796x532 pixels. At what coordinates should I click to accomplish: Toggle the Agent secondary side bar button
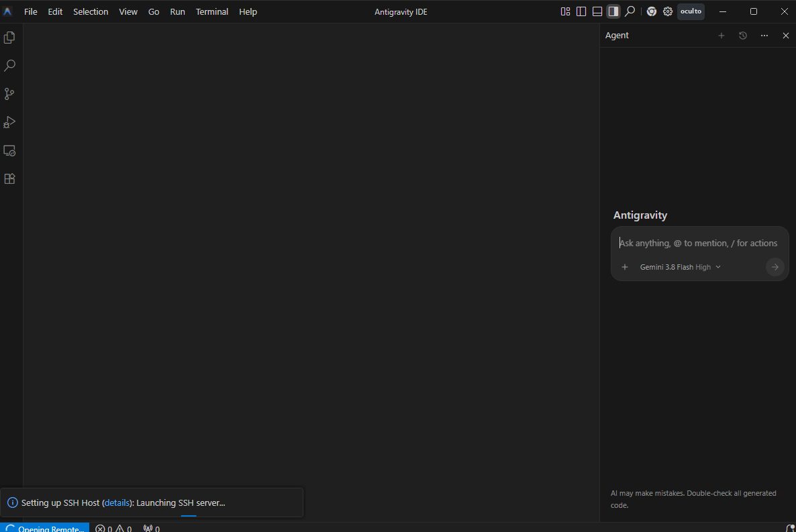(x=613, y=11)
